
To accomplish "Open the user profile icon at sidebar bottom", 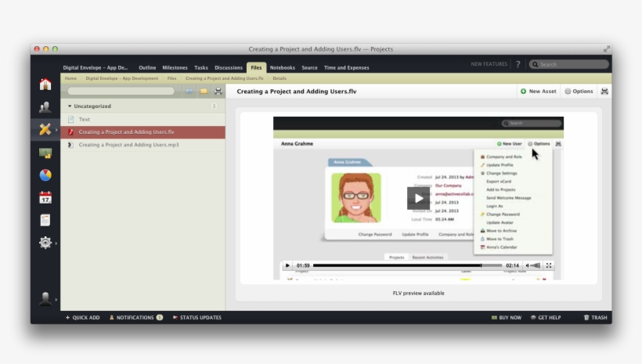I will pos(45,299).
